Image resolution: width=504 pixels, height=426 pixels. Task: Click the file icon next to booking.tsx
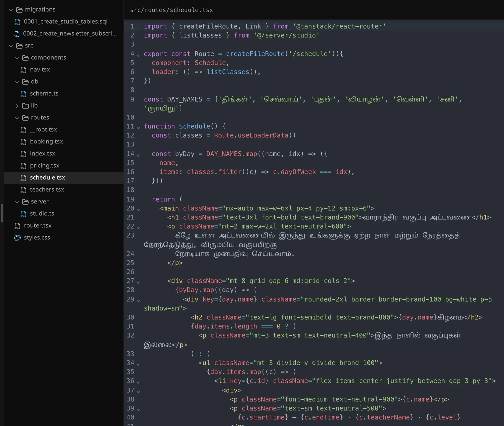(x=23, y=142)
